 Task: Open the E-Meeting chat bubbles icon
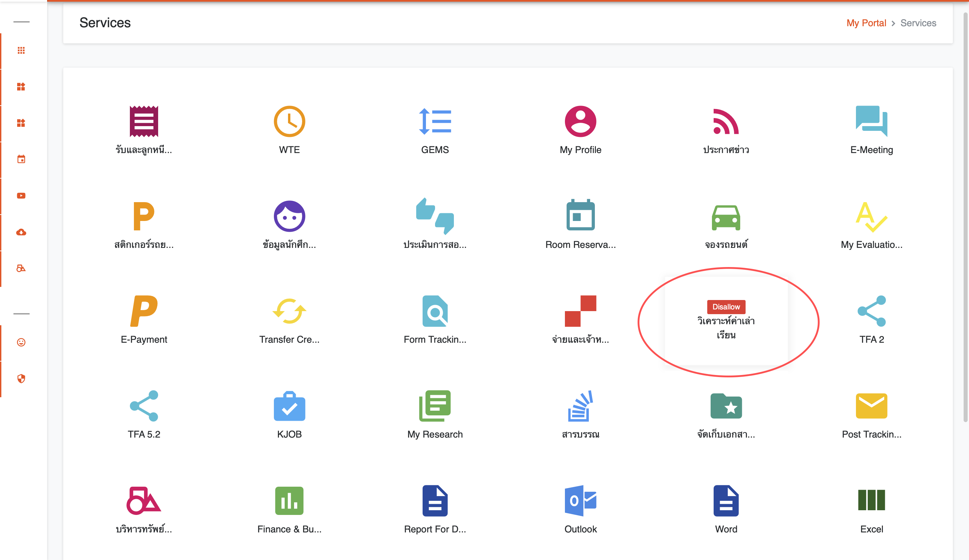(871, 121)
